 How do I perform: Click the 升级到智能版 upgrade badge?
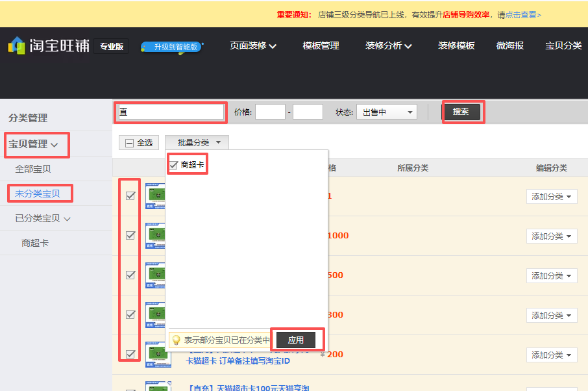[x=172, y=47]
